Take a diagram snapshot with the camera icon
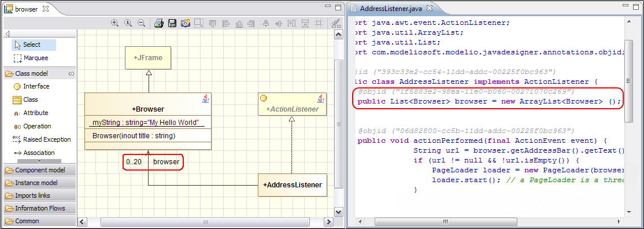 click(x=186, y=23)
